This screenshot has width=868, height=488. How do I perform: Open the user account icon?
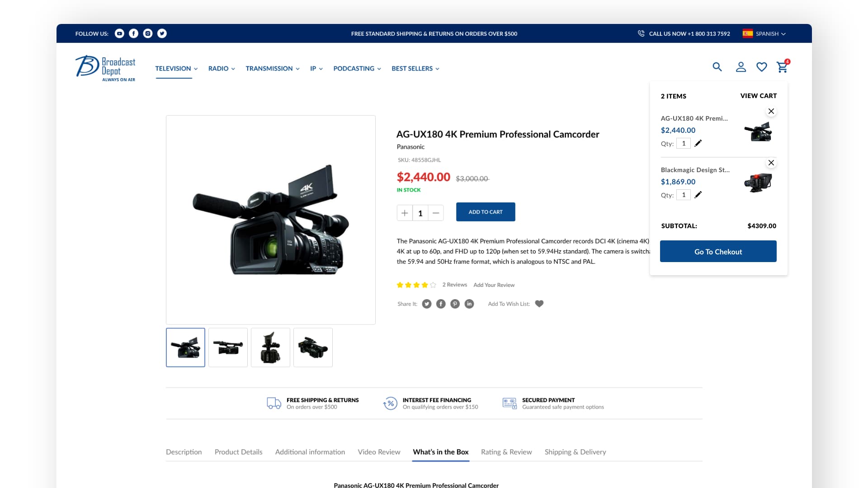[741, 67]
